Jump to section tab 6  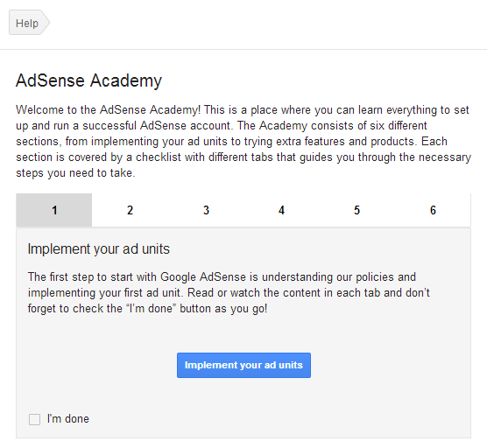click(433, 210)
